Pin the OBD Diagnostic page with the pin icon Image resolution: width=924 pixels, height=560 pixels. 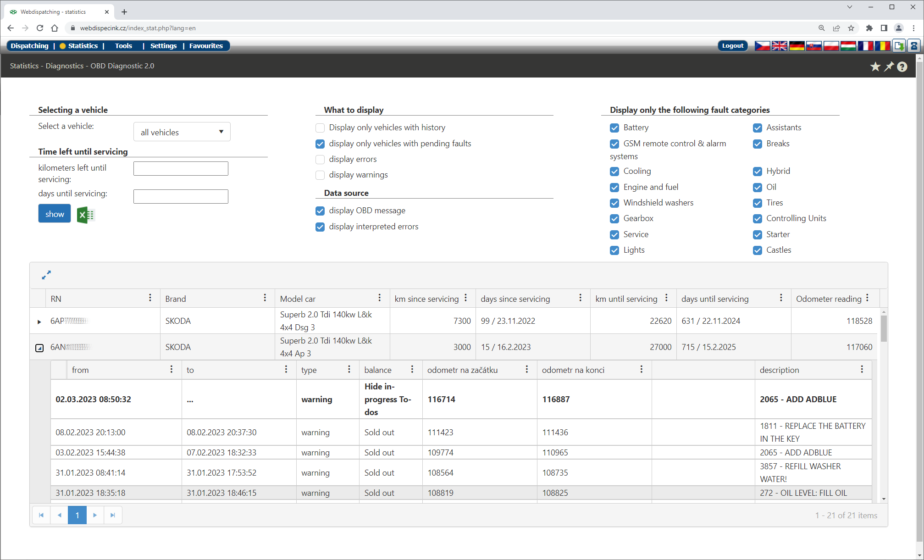[889, 67]
